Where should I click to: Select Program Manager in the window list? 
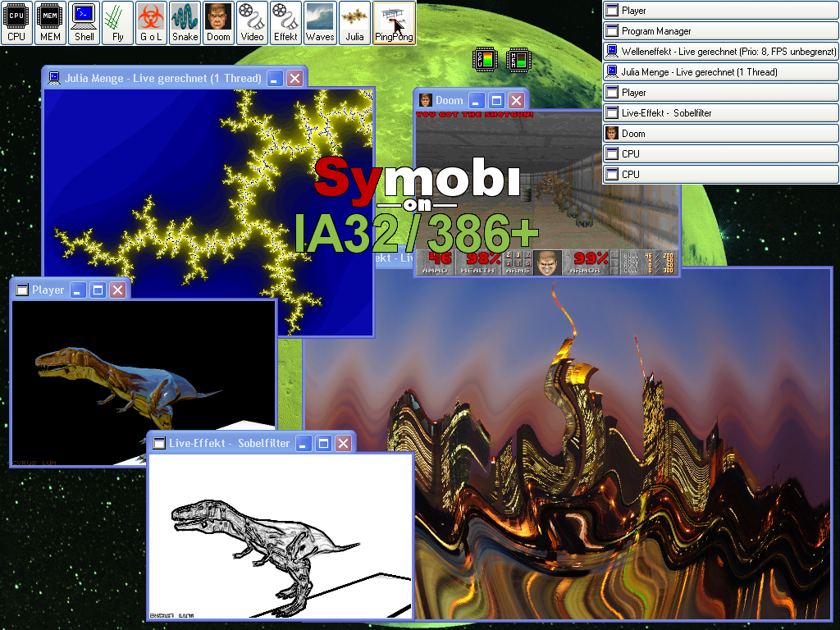pos(721,31)
